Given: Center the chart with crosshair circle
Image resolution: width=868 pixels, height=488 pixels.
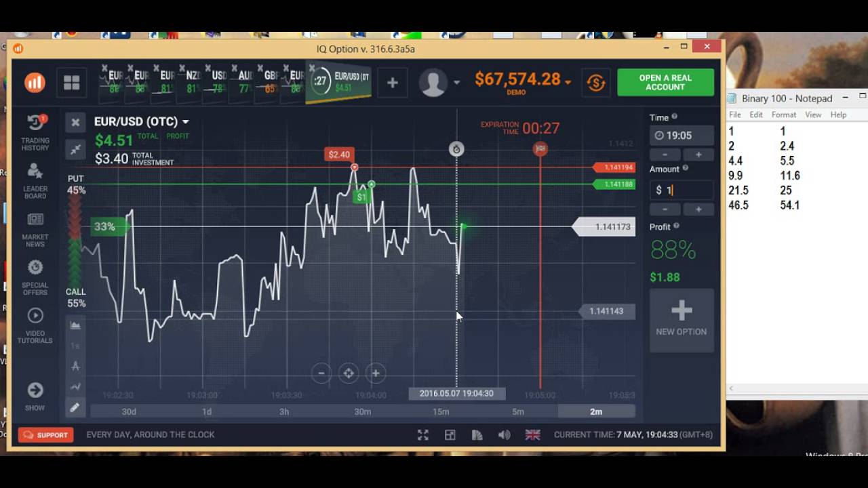Looking at the screenshot, I should (349, 373).
